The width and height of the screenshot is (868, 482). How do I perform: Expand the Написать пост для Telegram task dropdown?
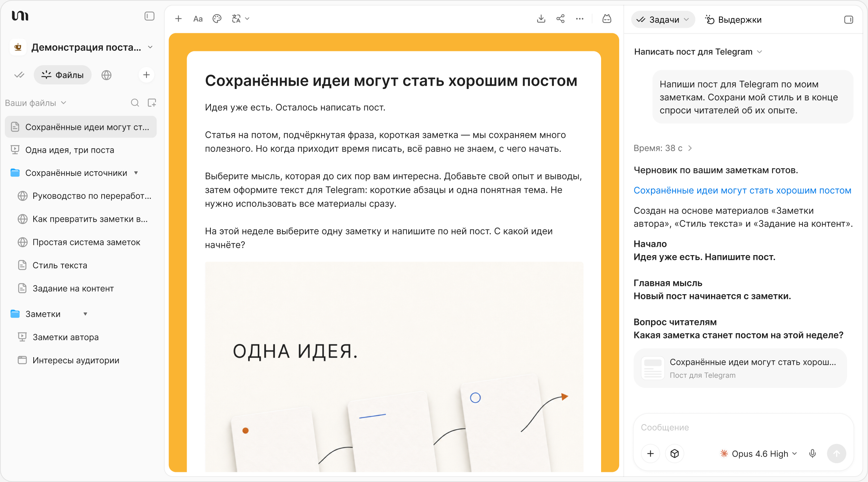point(698,52)
